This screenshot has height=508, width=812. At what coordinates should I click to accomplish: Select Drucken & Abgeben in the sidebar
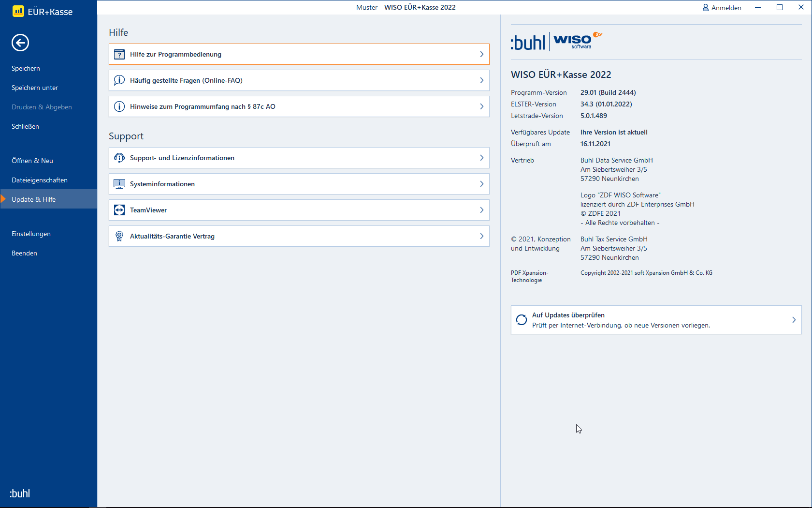(x=48, y=107)
